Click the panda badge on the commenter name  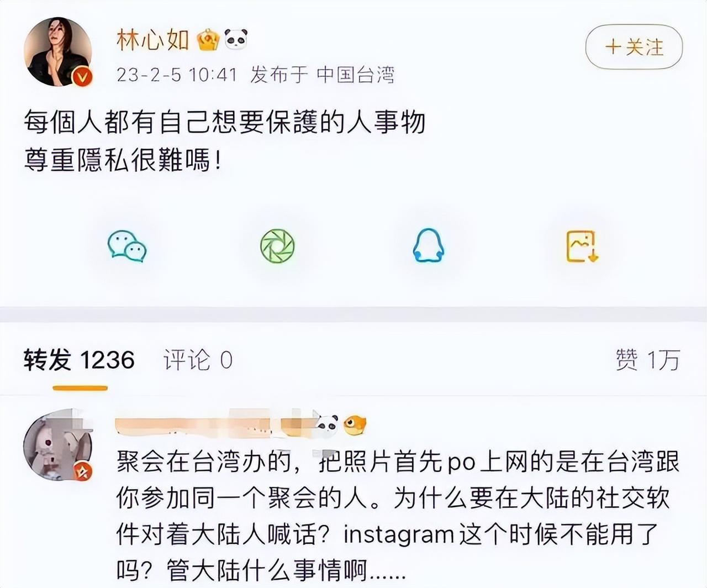coord(326,426)
